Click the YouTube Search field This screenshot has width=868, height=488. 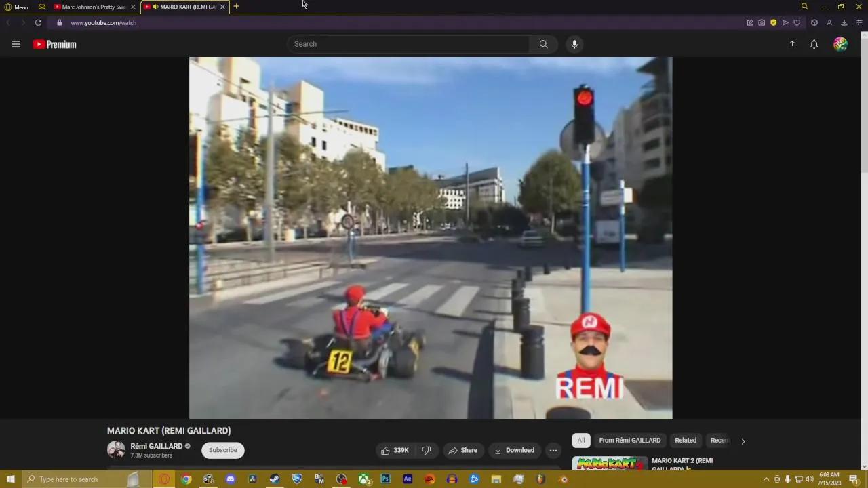pyautogui.click(x=408, y=44)
